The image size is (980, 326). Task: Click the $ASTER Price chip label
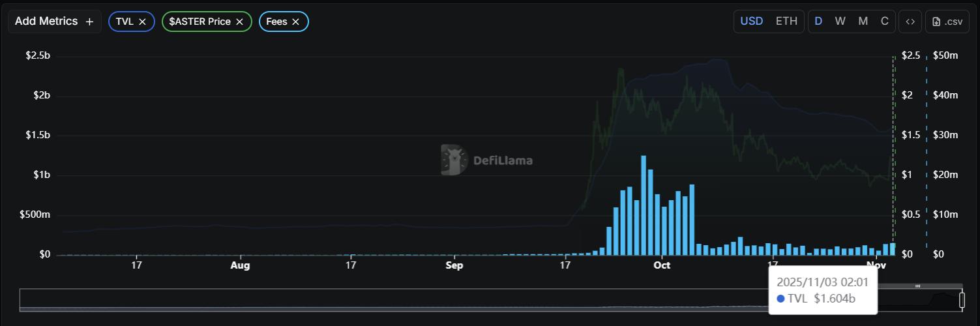[x=200, y=22]
